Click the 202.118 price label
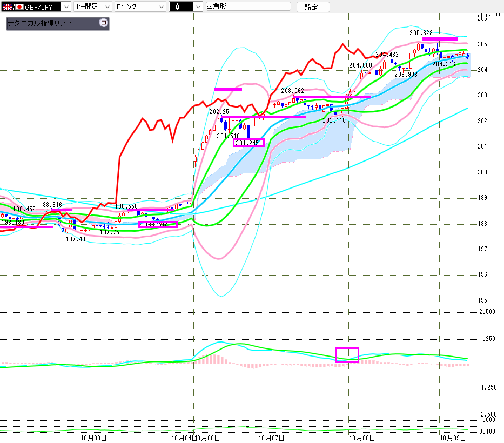 pyautogui.click(x=334, y=120)
